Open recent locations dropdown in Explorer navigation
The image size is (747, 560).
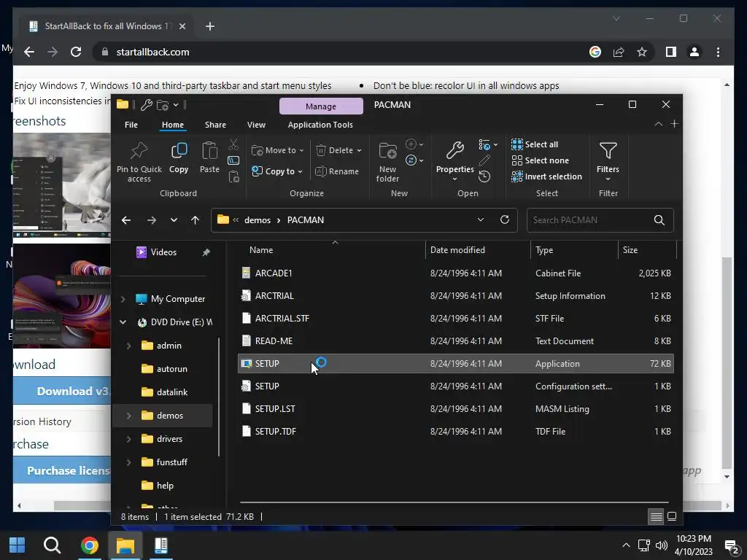[174, 220]
